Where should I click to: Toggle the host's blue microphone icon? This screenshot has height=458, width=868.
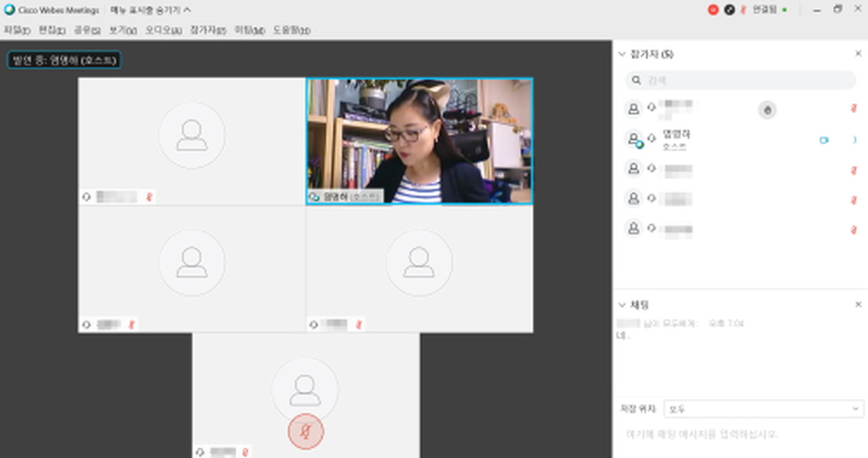click(855, 140)
